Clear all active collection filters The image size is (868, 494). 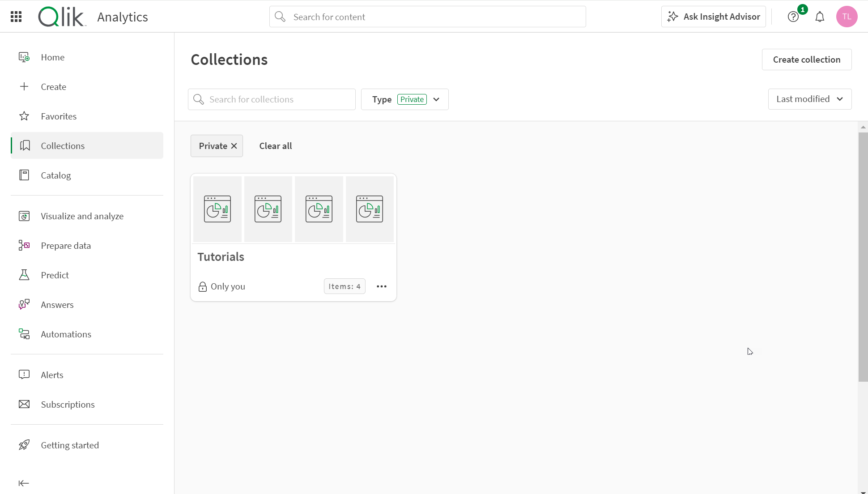point(275,146)
